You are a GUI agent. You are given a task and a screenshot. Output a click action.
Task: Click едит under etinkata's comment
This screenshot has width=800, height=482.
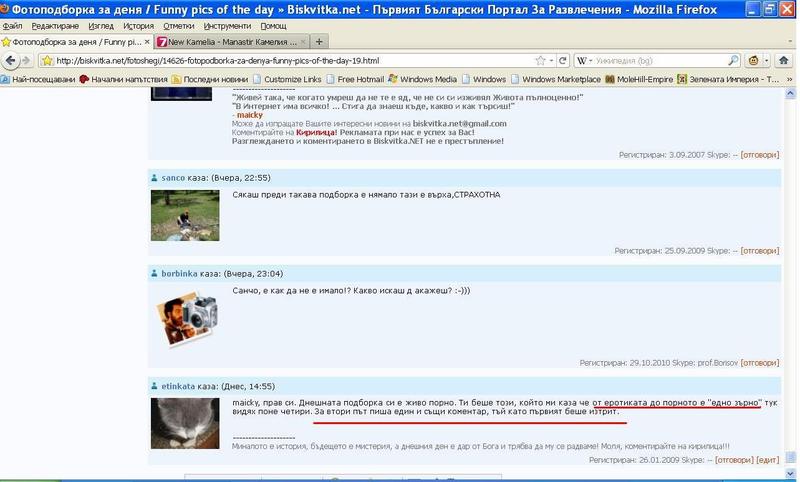pos(767,460)
